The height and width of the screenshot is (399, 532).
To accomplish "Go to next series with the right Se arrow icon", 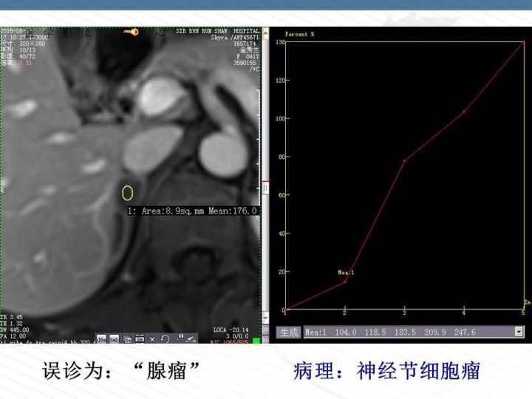I will click(114, 339).
